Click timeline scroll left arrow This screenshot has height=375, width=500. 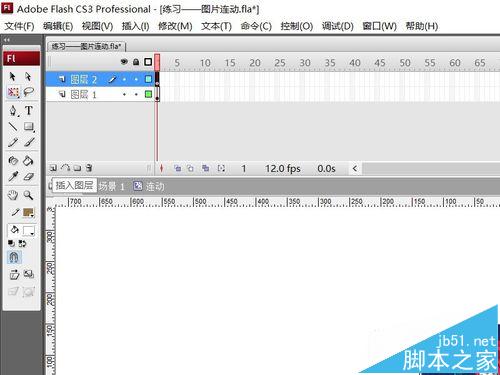355,169
